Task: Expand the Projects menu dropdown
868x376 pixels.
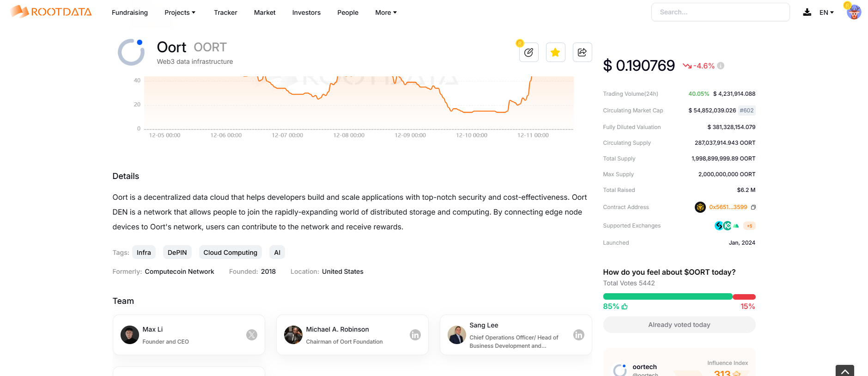Action: [180, 12]
